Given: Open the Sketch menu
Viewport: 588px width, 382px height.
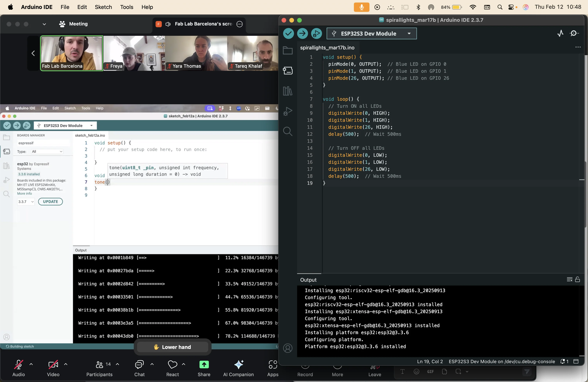Looking at the screenshot, I should 103,7.
